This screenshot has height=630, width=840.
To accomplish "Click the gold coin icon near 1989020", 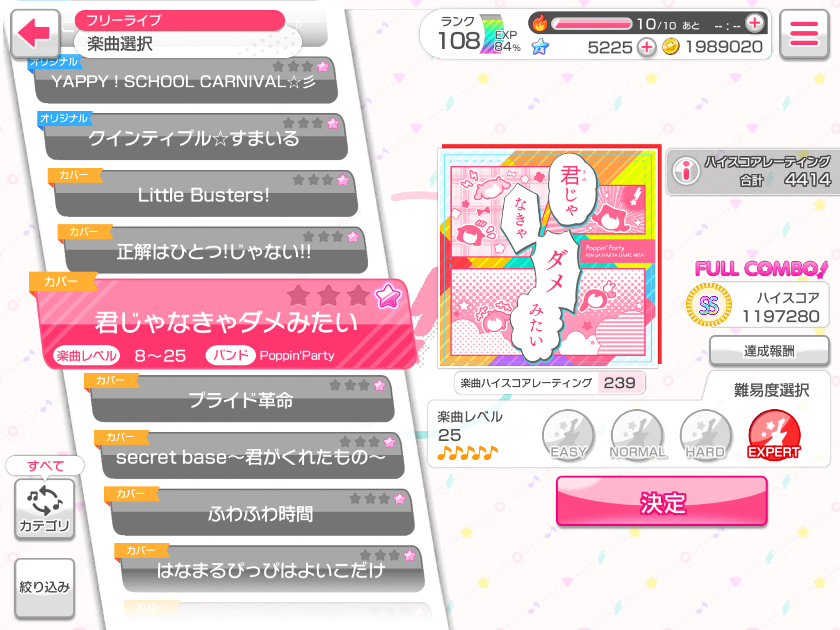I will 671,47.
